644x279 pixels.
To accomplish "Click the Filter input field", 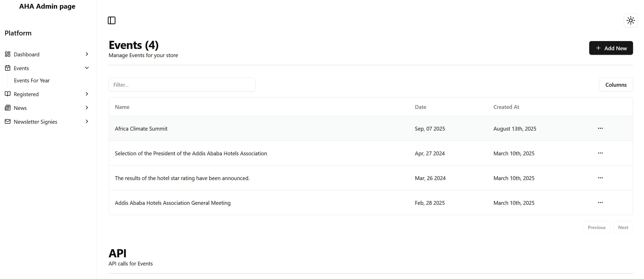I will (x=182, y=85).
